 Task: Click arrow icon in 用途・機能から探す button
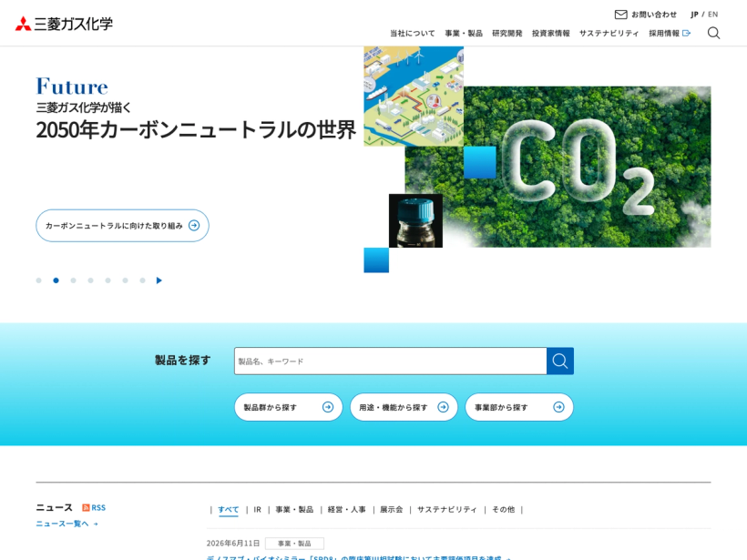[x=443, y=407]
